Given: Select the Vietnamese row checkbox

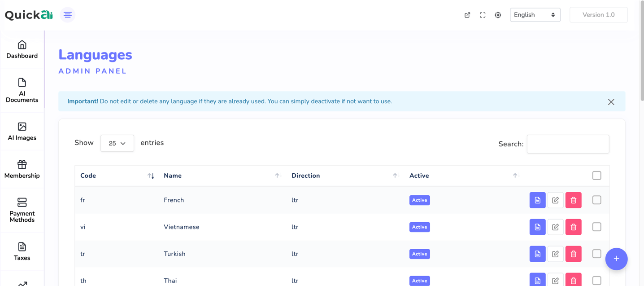Looking at the screenshot, I should 596,227.
